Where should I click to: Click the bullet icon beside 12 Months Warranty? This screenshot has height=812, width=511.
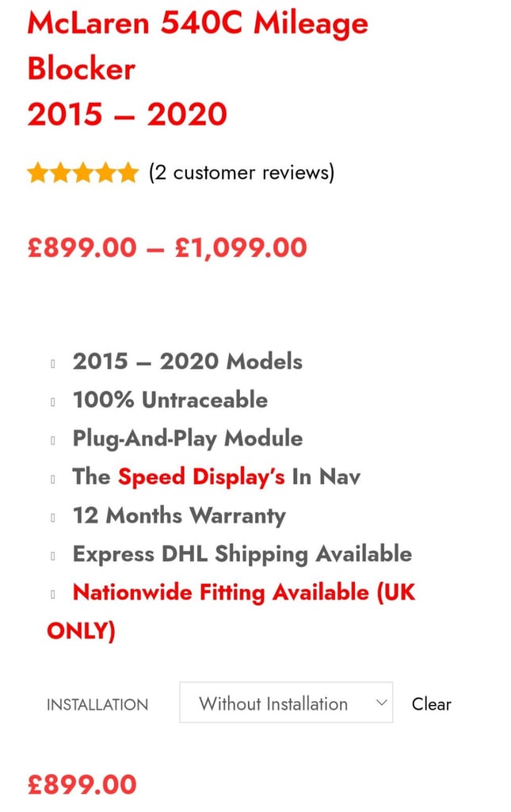(x=53, y=517)
